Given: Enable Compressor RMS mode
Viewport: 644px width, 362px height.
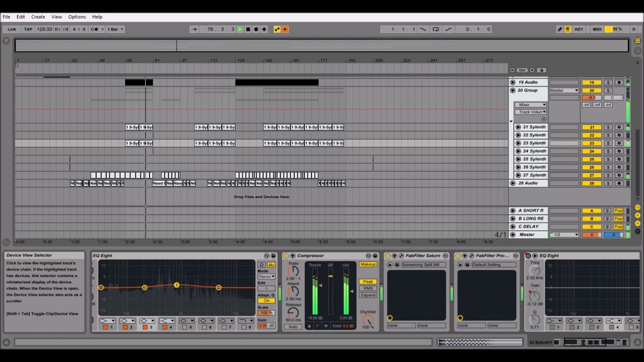Looking at the screenshot, I should [x=368, y=289].
